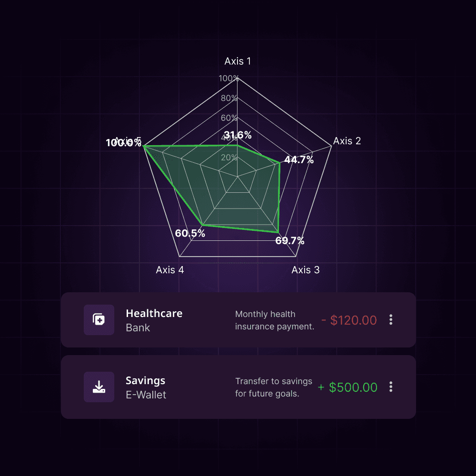Expand the Savings transaction card
This screenshot has width=476, height=476.
238,387
